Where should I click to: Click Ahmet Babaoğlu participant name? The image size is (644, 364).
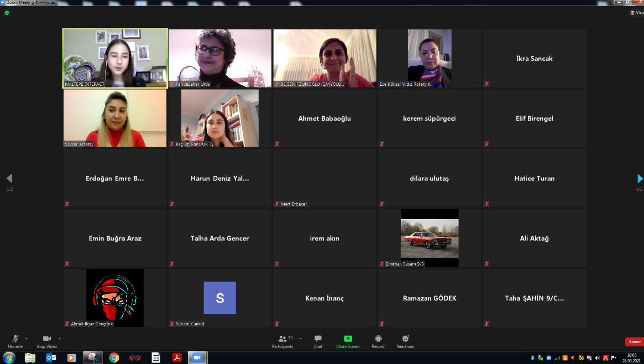tap(324, 118)
